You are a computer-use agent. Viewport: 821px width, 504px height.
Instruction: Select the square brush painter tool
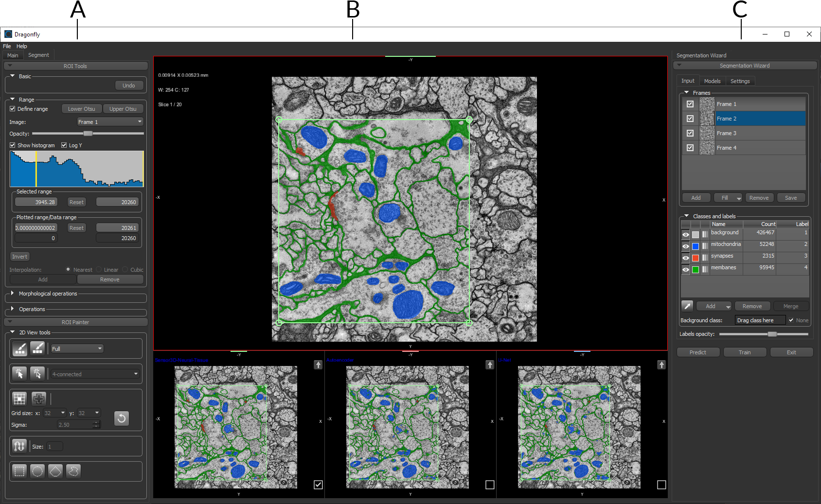(37, 348)
